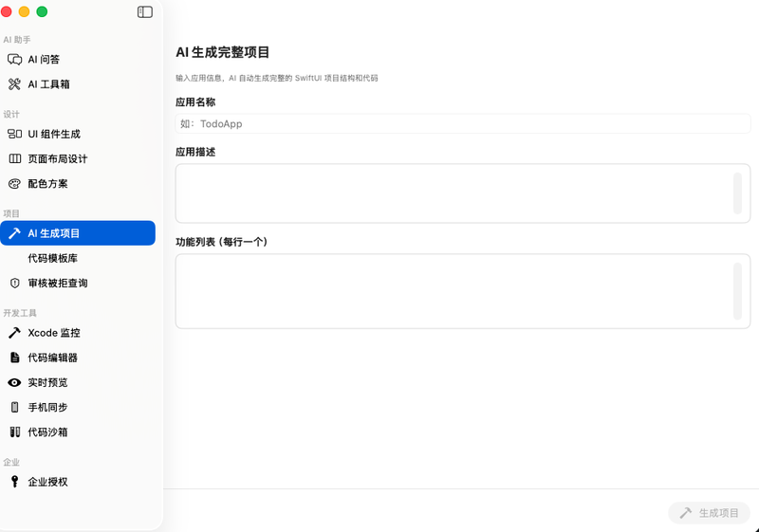Select 页面布局设计 columns icon
759x532 pixels.
[x=15, y=158]
